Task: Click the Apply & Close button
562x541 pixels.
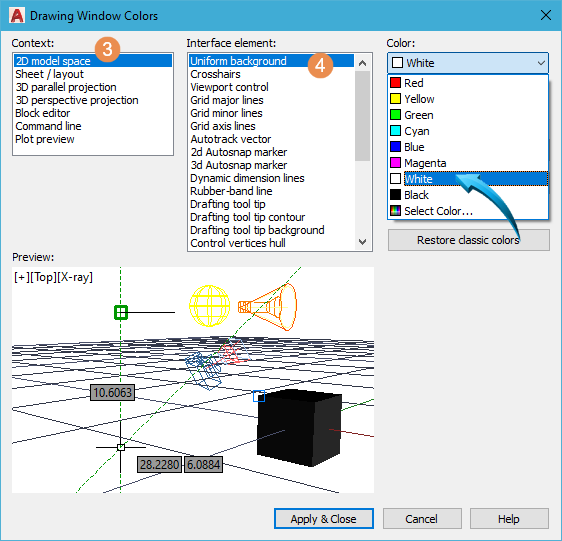Action: 324,519
